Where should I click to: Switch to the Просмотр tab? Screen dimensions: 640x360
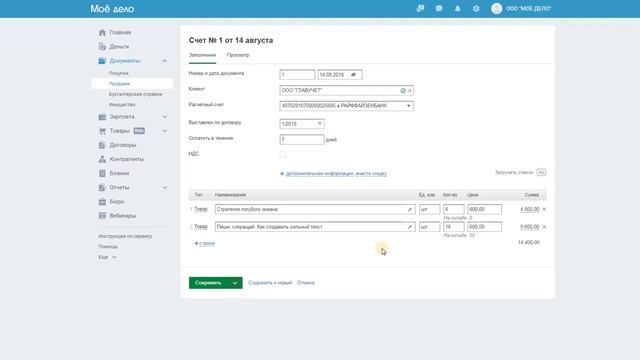pos(238,55)
